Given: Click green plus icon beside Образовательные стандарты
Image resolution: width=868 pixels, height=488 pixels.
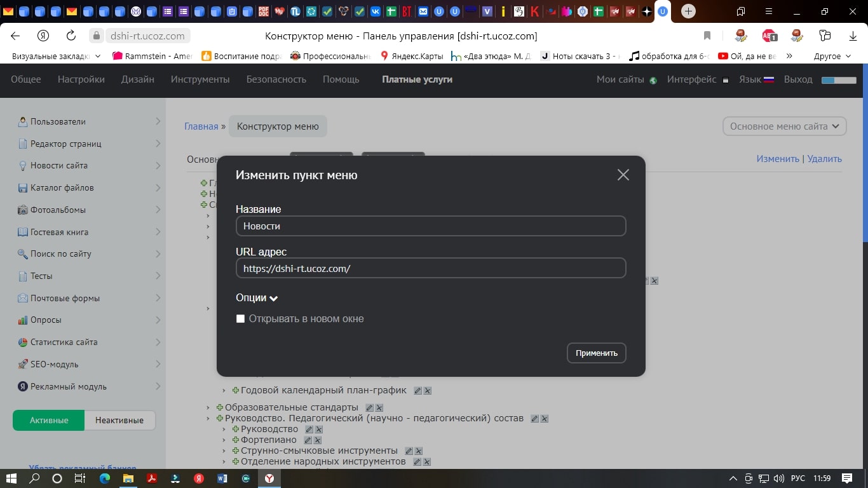Looking at the screenshot, I should tap(220, 407).
